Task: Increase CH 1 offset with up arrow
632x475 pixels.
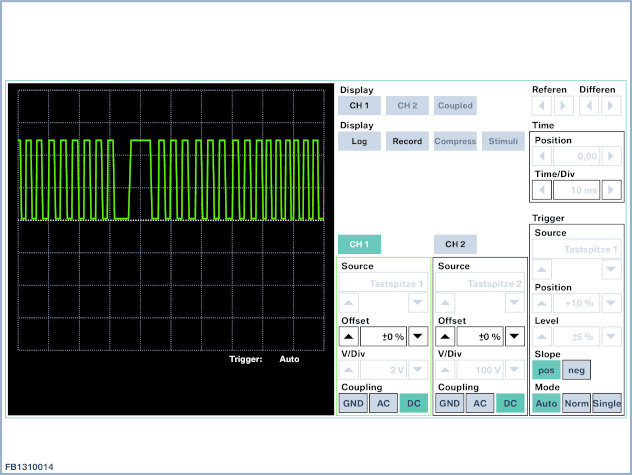Action: click(x=349, y=337)
